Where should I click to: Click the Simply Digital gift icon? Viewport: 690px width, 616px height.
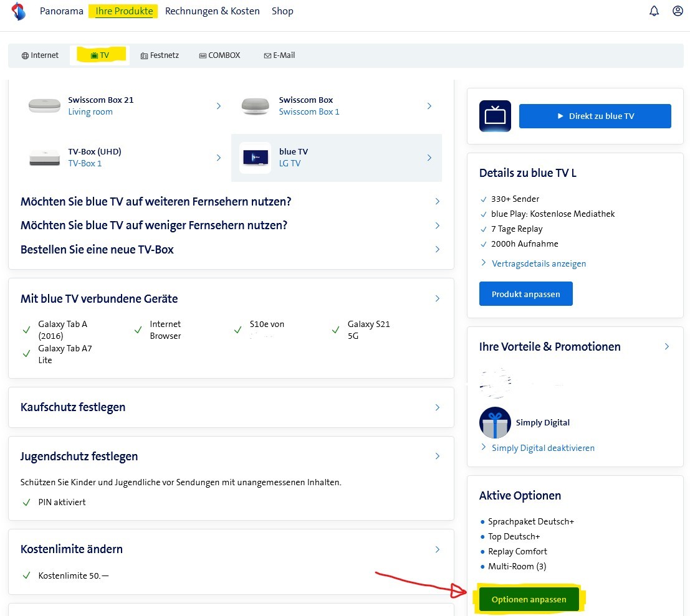[x=495, y=423]
